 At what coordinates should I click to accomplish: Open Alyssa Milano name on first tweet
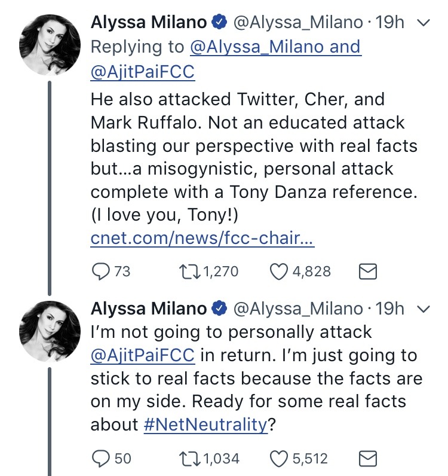click(x=149, y=23)
